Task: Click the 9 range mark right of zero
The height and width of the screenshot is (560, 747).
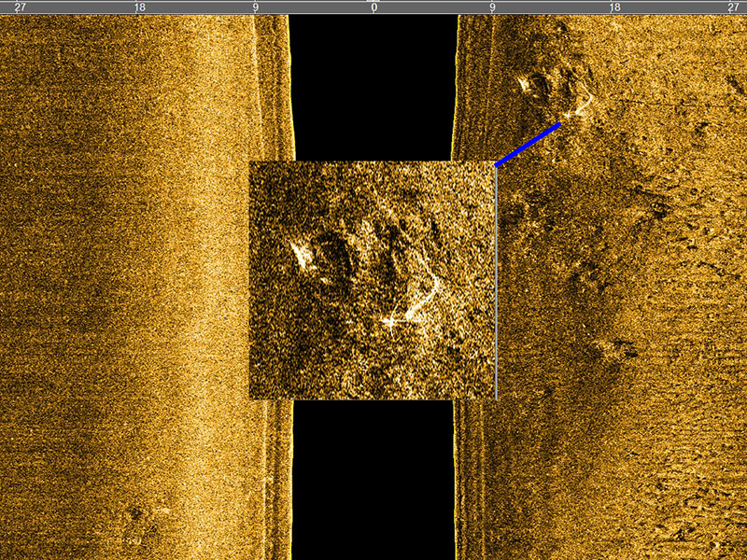Action: [x=492, y=7]
